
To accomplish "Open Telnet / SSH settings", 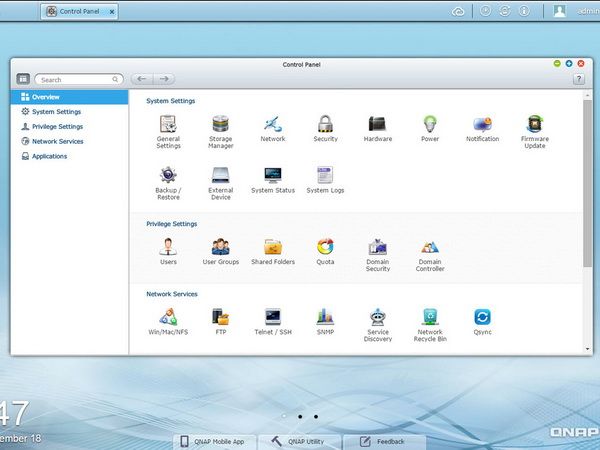I will (273, 321).
